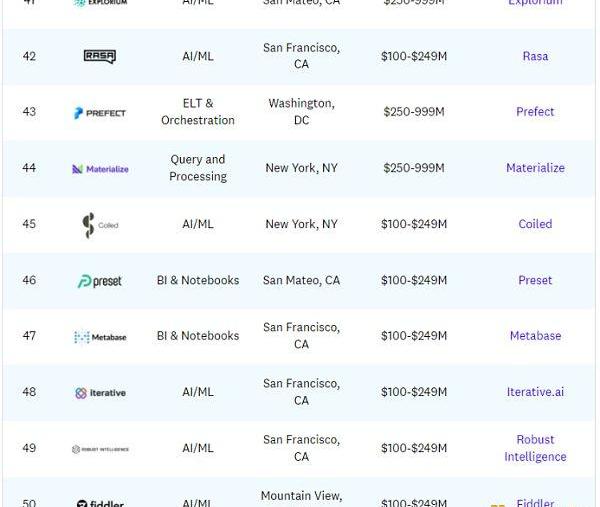The image size is (600, 507).
Task: Click the Metabase logo in row 47
Action: pos(100,337)
